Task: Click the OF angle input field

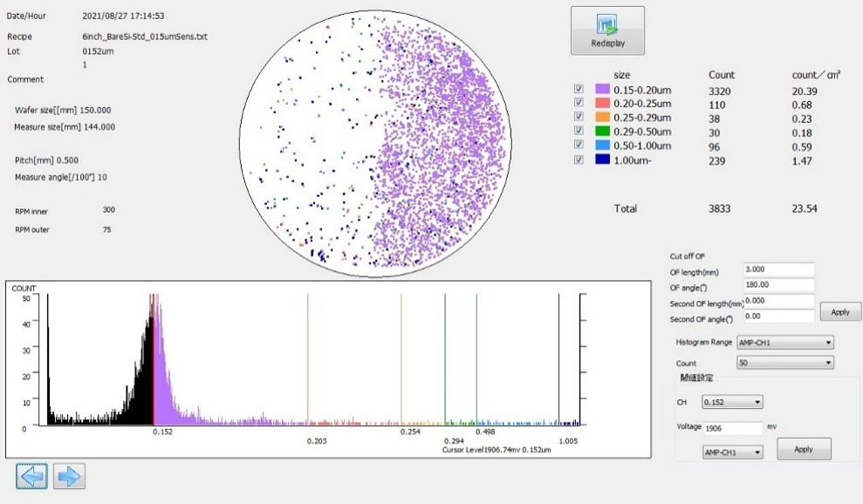Action: pyautogui.click(x=778, y=285)
